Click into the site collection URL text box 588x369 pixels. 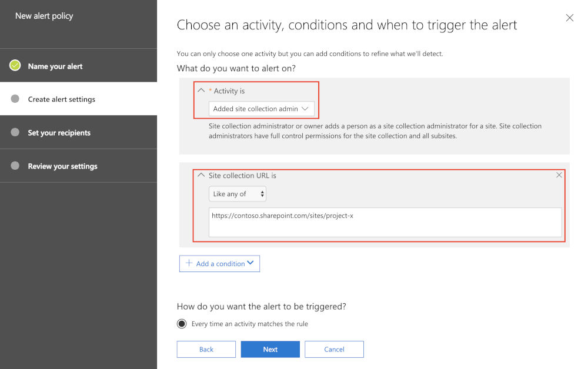point(385,222)
